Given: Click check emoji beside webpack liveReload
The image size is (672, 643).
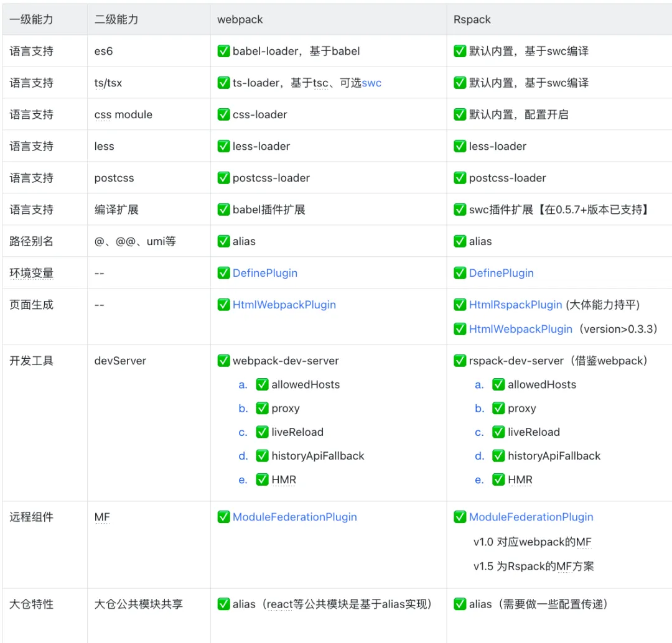Looking at the screenshot, I should pyautogui.click(x=263, y=432).
